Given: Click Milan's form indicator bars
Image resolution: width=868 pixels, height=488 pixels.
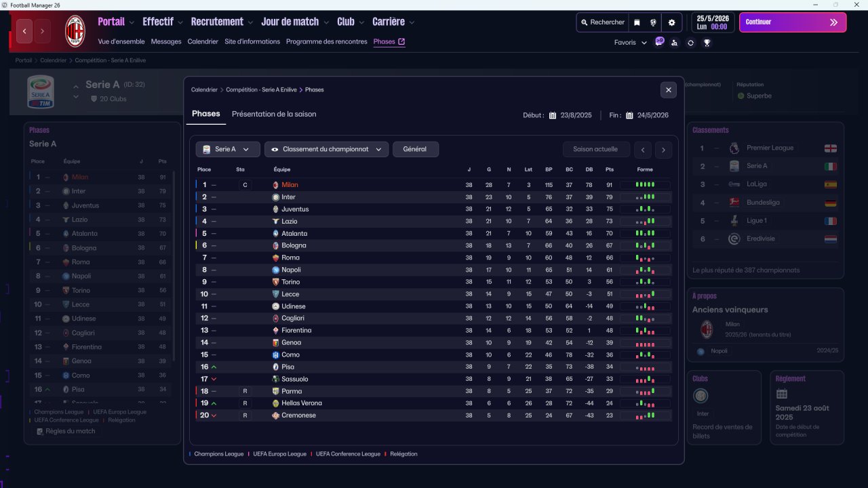Looking at the screenshot, I should 645,185.
